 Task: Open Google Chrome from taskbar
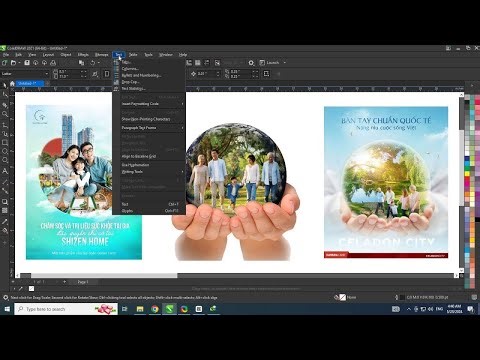tap(155, 309)
